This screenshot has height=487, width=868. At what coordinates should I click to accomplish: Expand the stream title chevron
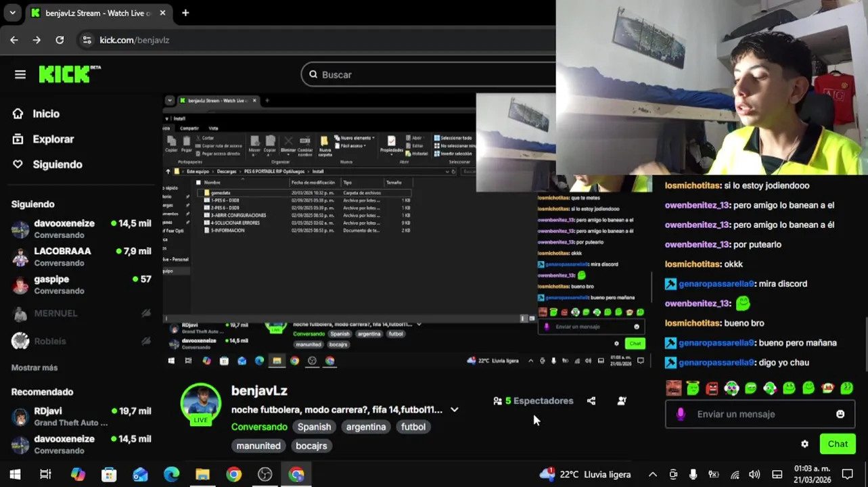tap(455, 410)
